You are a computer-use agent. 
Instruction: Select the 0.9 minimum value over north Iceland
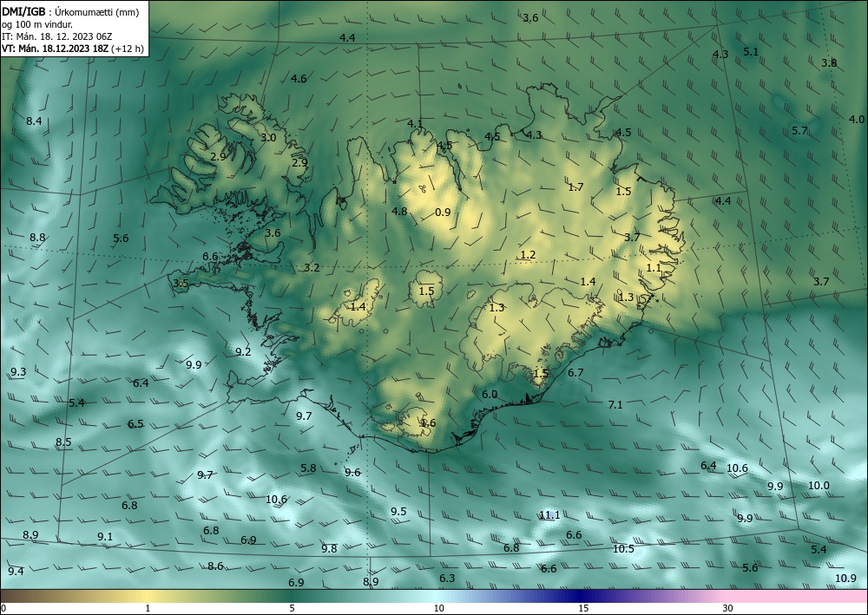pos(443,212)
